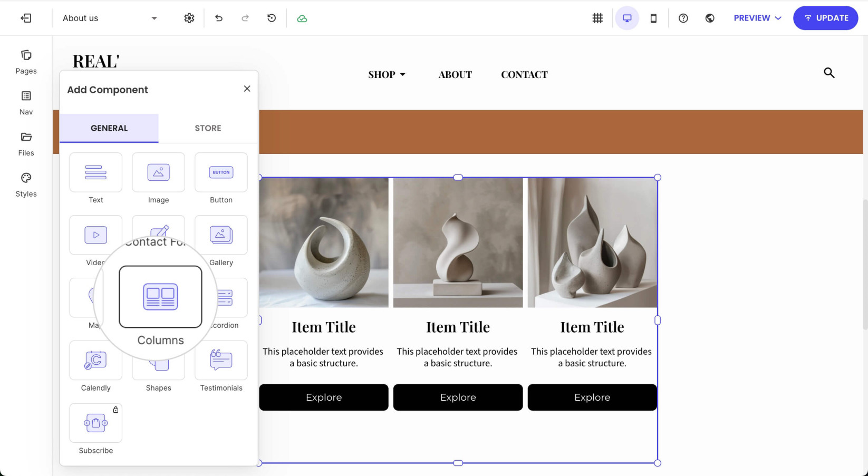Screen dimensions: 868x476
Task: Add a Video component
Action: 95,235
